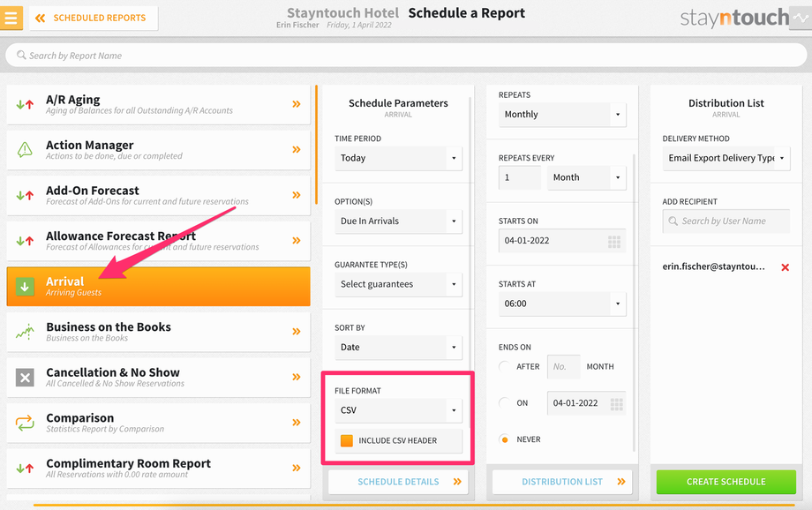Open the File Format dropdown set to CSV
The height and width of the screenshot is (510, 812).
click(398, 410)
